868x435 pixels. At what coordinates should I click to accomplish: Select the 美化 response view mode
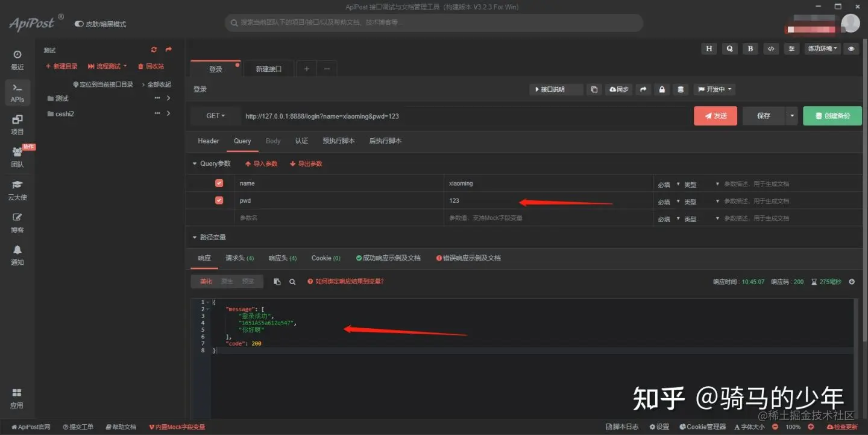pyautogui.click(x=206, y=282)
